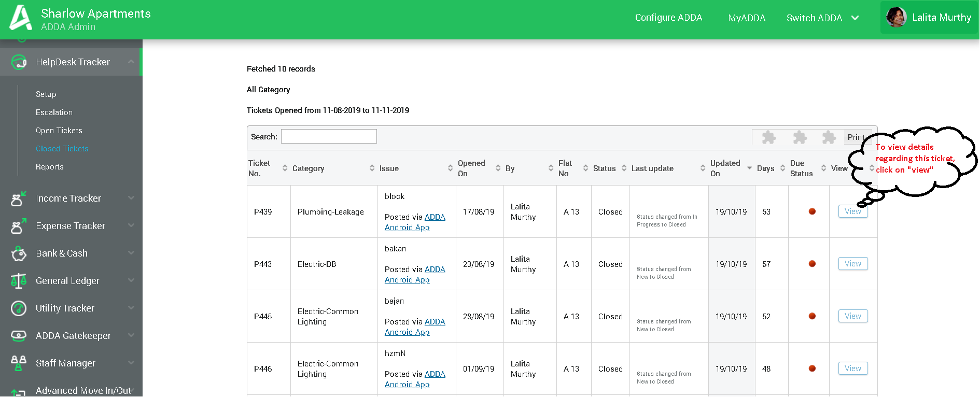Sort table by Ticket No. column
This screenshot has width=980, height=397.
[x=285, y=168]
